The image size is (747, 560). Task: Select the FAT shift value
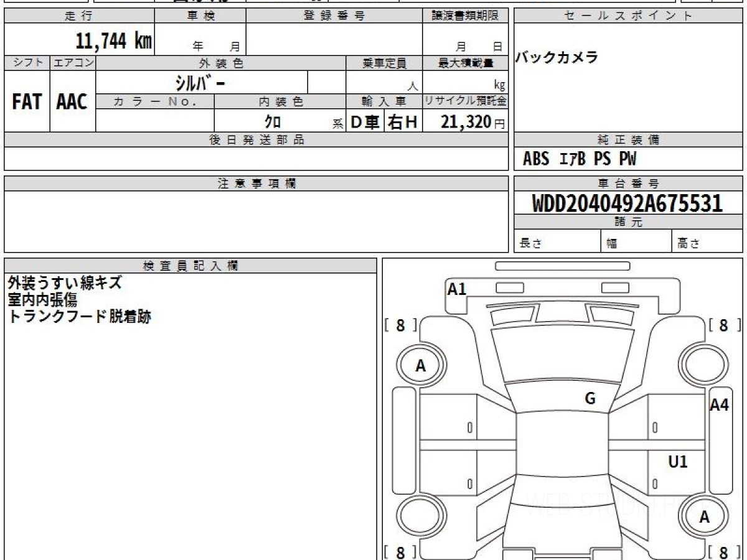coord(27,101)
